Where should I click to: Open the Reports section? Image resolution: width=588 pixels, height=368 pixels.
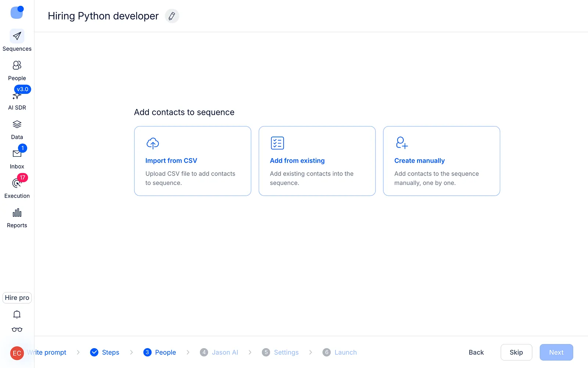[x=17, y=217]
